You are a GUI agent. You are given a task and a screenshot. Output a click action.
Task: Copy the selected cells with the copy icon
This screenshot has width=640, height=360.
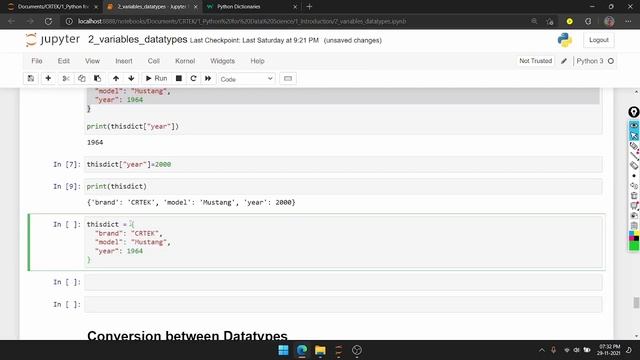tap(82, 78)
